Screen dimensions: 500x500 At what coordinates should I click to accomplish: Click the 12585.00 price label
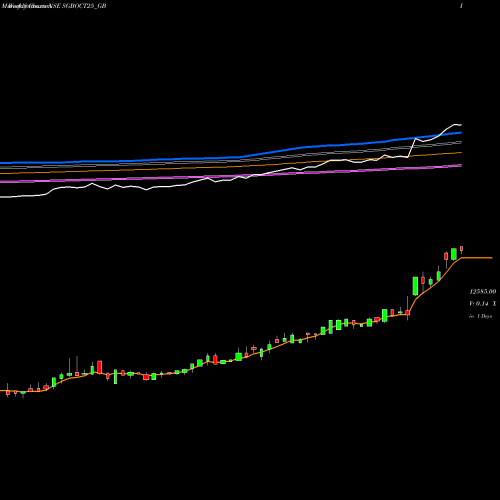point(483,292)
